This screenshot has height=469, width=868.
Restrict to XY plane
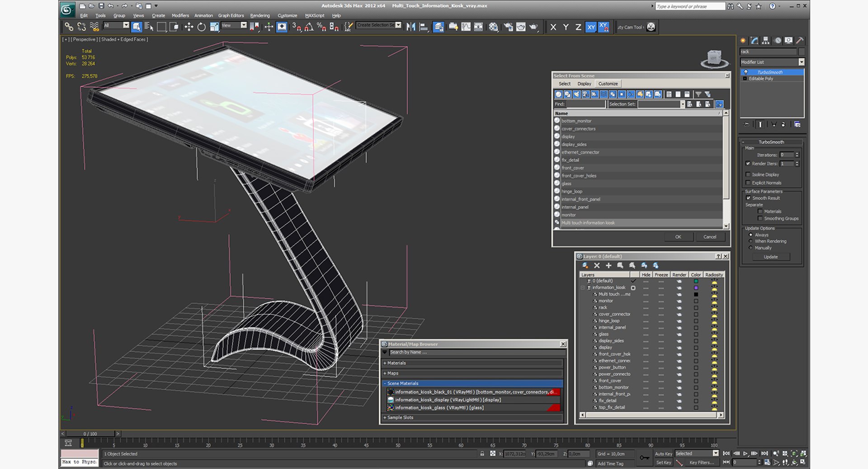(591, 27)
